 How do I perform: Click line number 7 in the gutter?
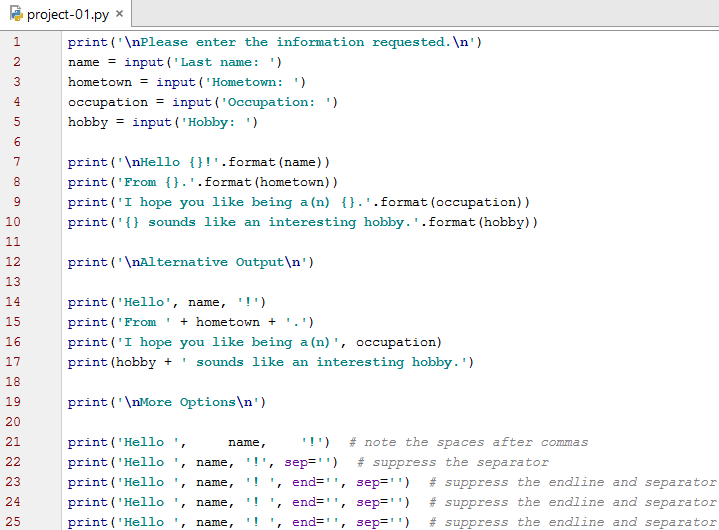pos(16,162)
